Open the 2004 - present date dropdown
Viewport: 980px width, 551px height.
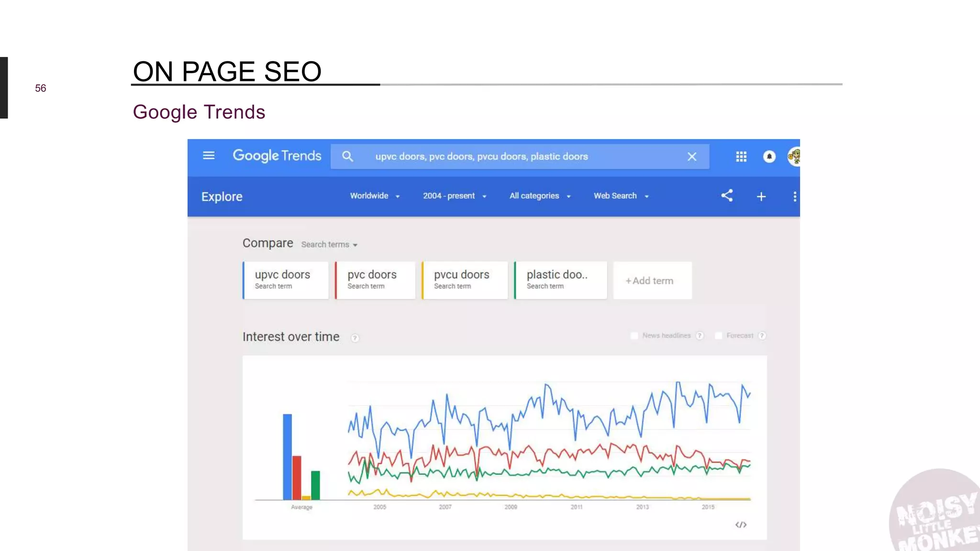455,196
